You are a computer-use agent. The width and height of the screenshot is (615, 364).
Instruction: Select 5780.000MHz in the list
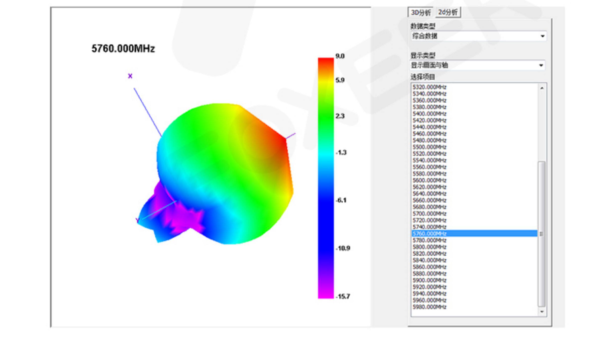[430, 240]
